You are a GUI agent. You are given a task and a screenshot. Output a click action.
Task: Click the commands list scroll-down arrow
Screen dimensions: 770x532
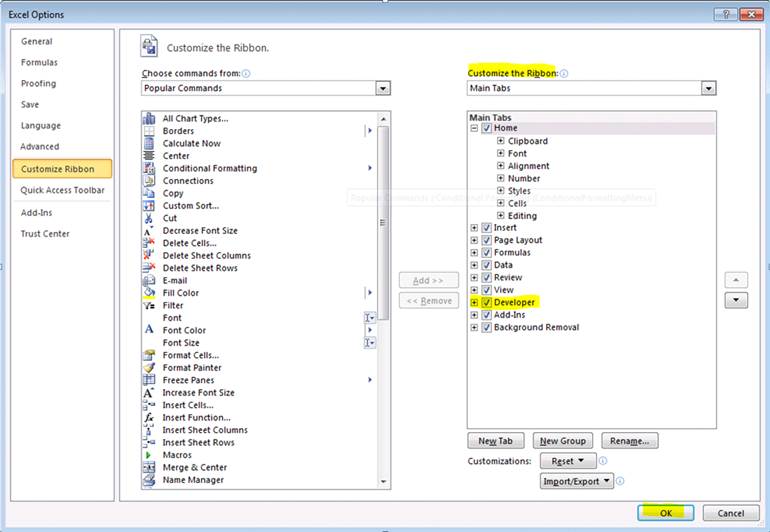(x=383, y=482)
